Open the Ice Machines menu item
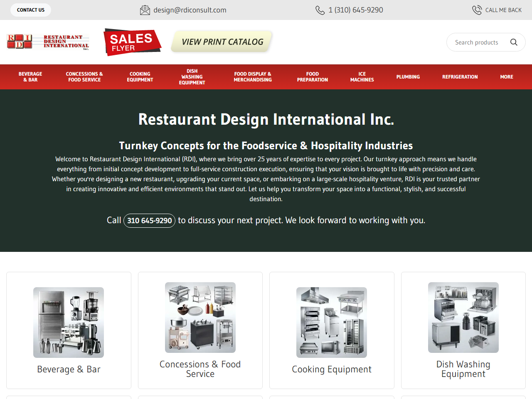The width and height of the screenshot is (532, 399). (362, 77)
